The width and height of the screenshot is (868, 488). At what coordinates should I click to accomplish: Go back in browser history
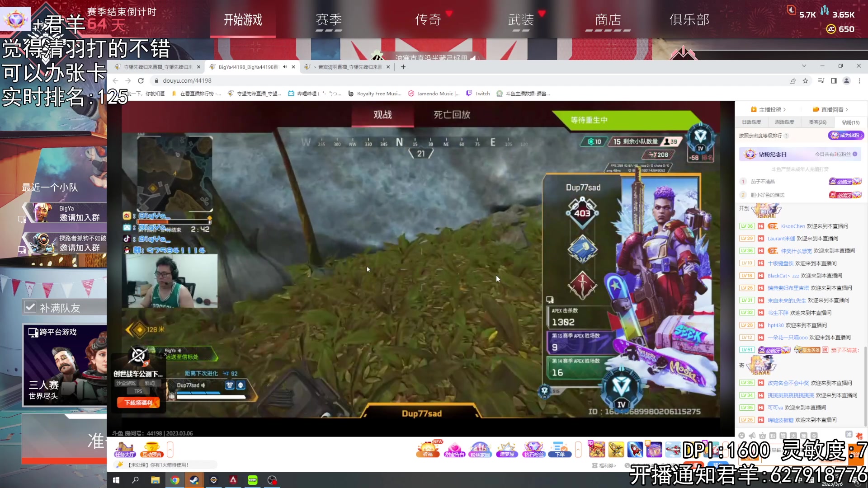(x=115, y=80)
